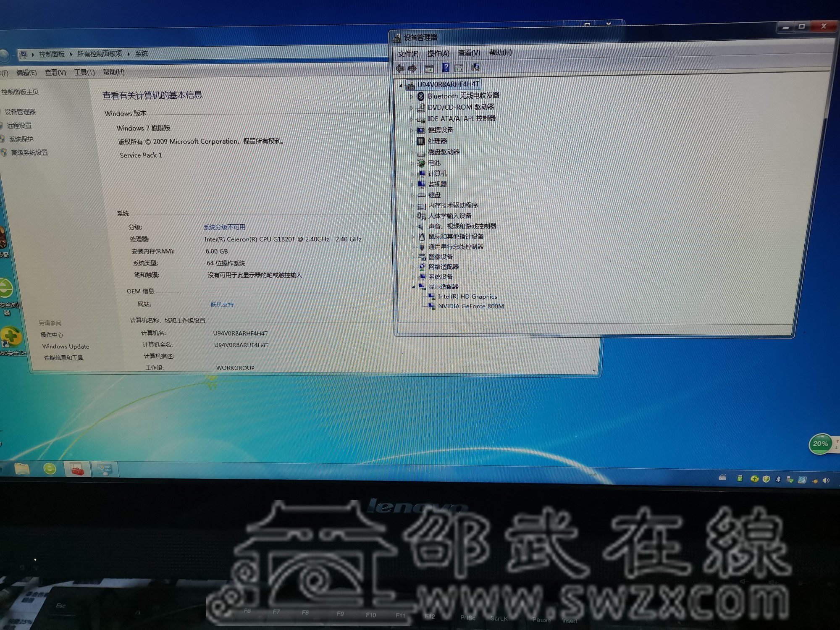The height and width of the screenshot is (630, 840).
Task: Click the green 20% memory floating ball
Action: 820,444
